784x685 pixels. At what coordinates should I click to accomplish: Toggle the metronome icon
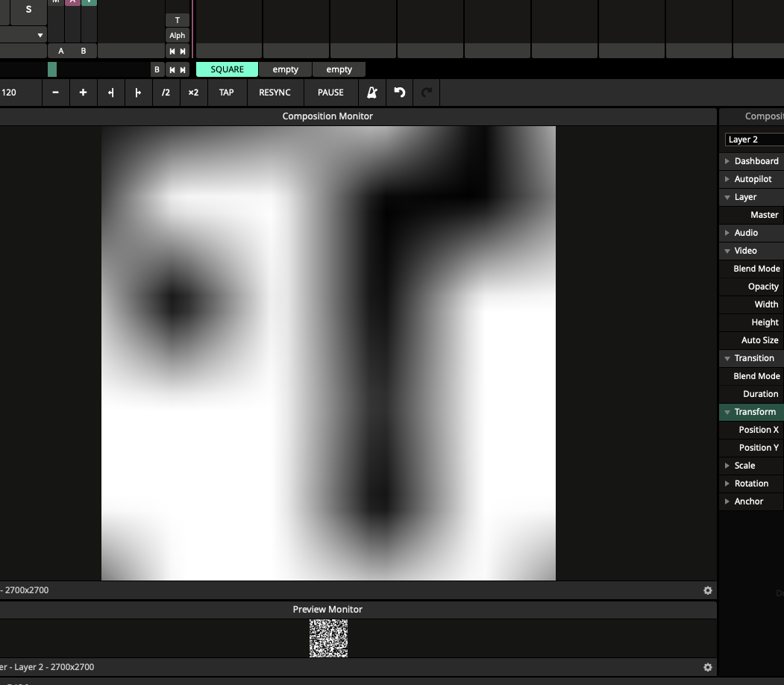tap(372, 93)
